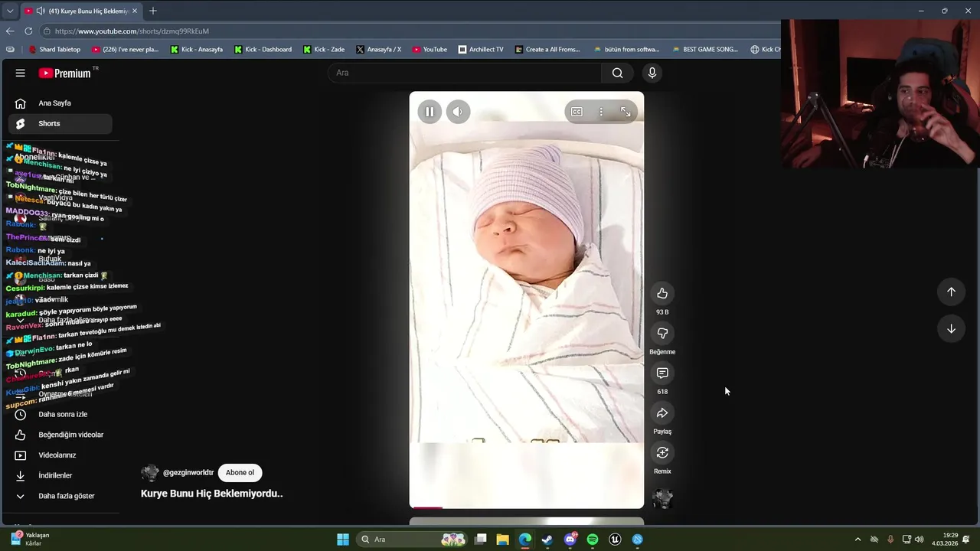Go back in browser history
The image size is (980, 551).
point(10,31)
